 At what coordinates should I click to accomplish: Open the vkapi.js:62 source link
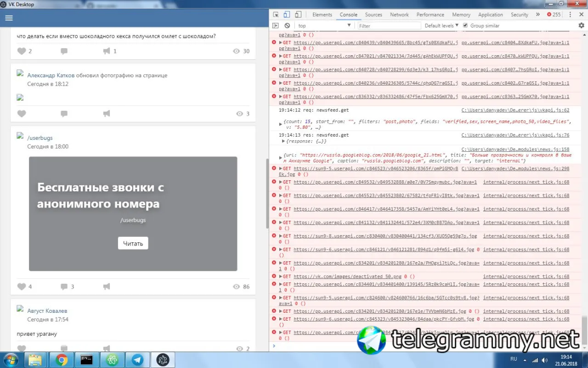click(x=515, y=110)
